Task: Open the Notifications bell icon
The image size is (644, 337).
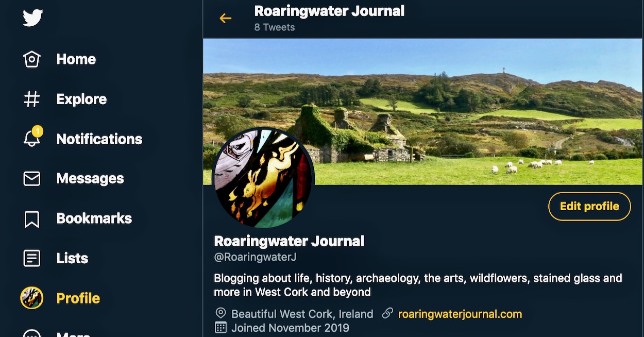Action: (32, 138)
